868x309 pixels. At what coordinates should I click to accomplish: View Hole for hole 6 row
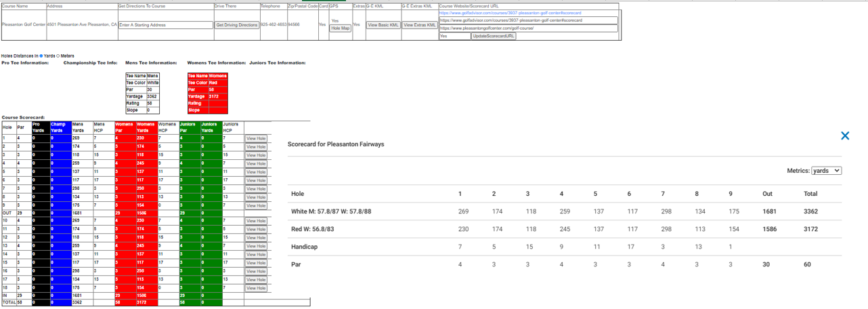tap(256, 180)
